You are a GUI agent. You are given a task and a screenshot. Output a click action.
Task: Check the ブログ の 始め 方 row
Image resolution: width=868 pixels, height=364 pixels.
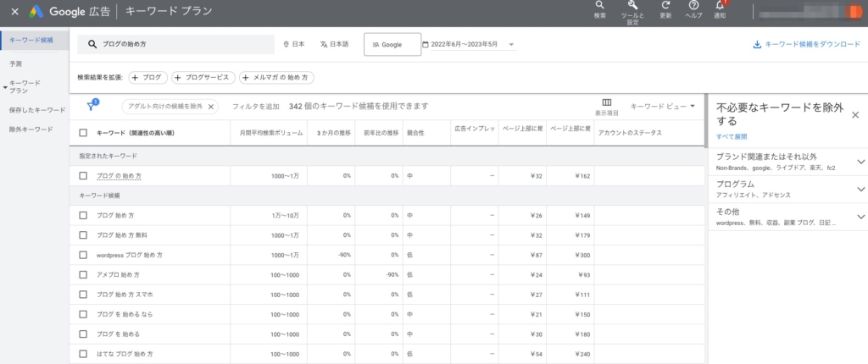(x=83, y=176)
